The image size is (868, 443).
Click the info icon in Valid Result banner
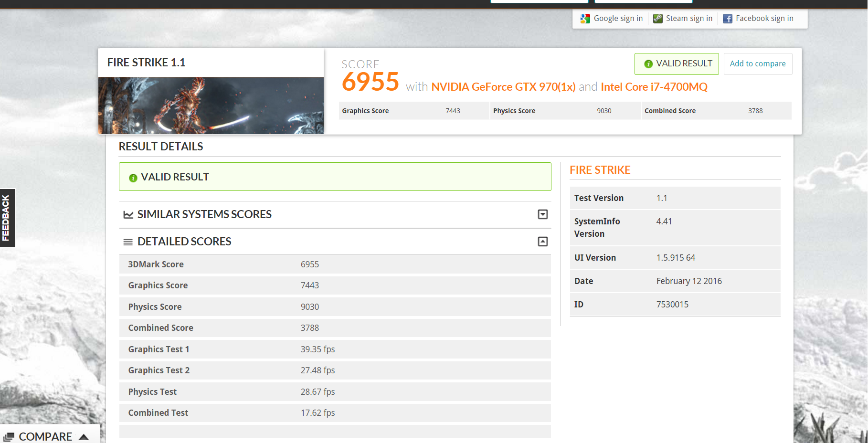133,178
